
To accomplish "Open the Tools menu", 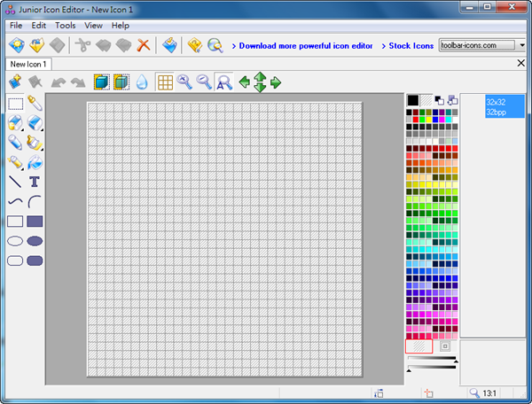I will point(66,26).
